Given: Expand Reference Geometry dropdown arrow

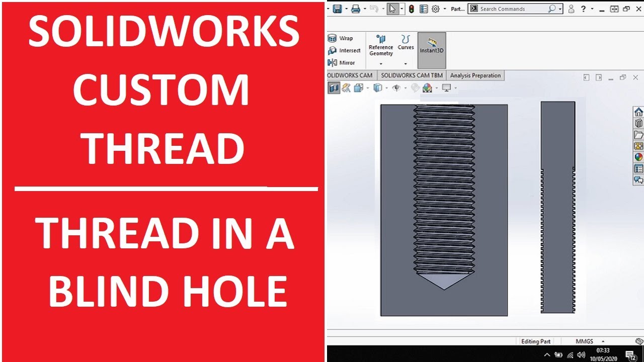Looking at the screenshot, I should pyautogui.click(x=381, y=64).
